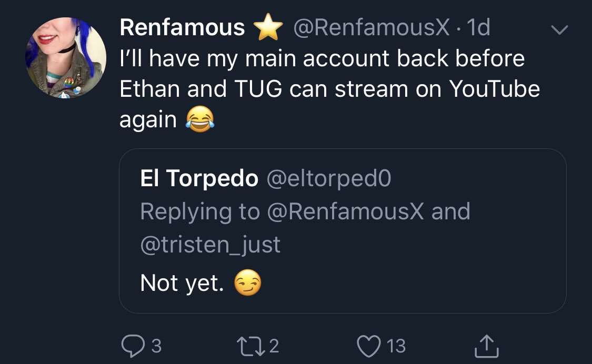
Task: Click the crying-laughing emoji after 'again'
Action: pyautogui.click(x=200, y=119)
